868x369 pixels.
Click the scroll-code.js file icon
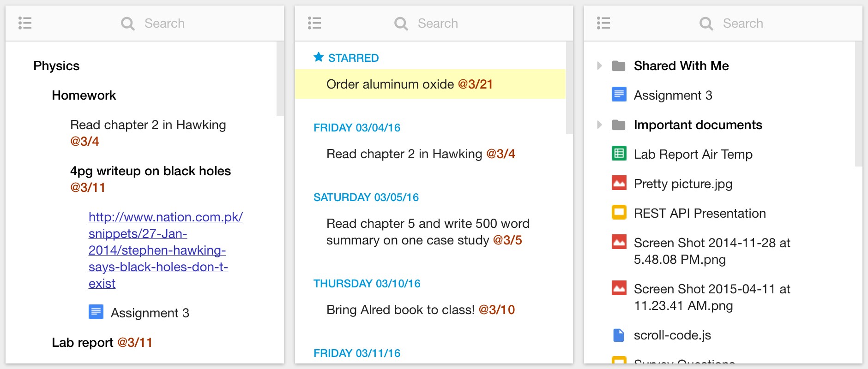tap(619, 335)
